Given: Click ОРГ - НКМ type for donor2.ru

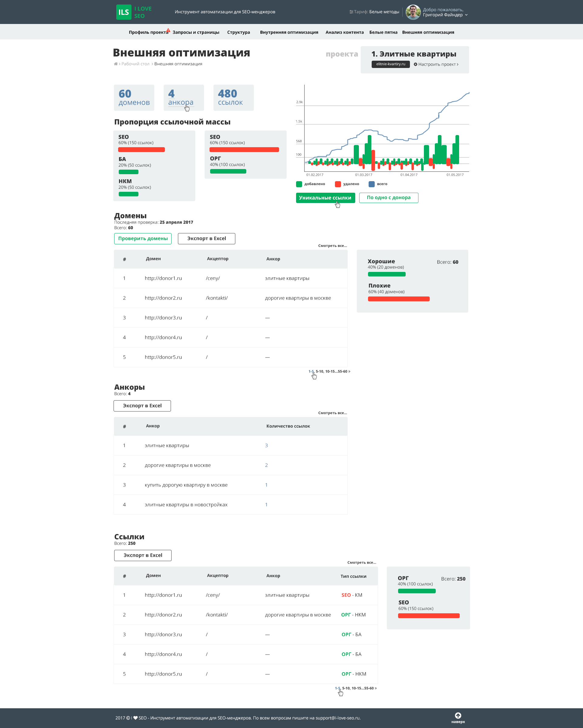Looking at the screenshot, I should point(353,615).
